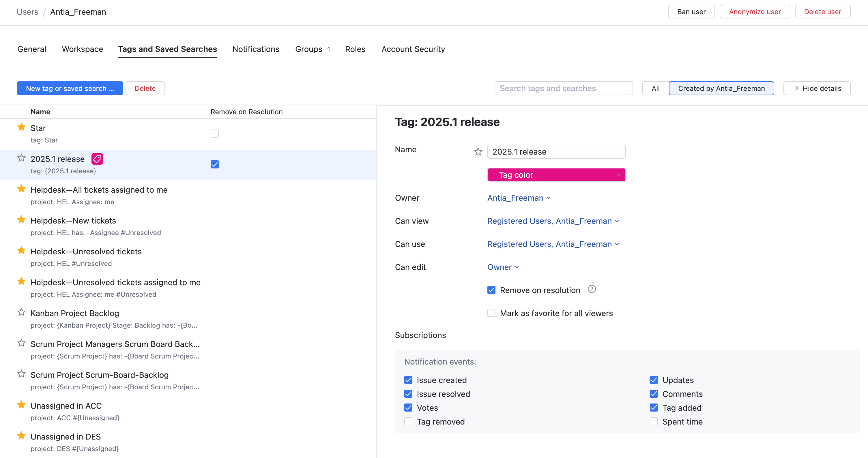Open the Tag color picker
This screenshot has width=868, height=458.
tap(556, 174)
